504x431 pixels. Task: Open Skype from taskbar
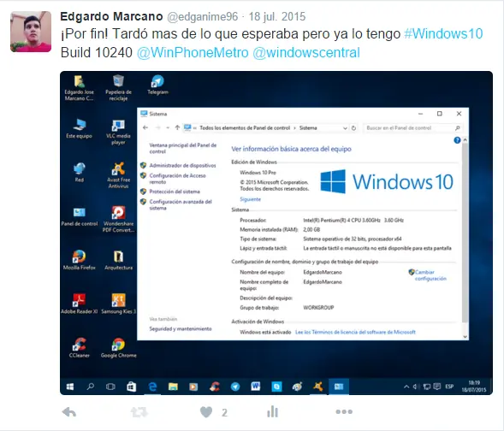click(x=276, y=387)
